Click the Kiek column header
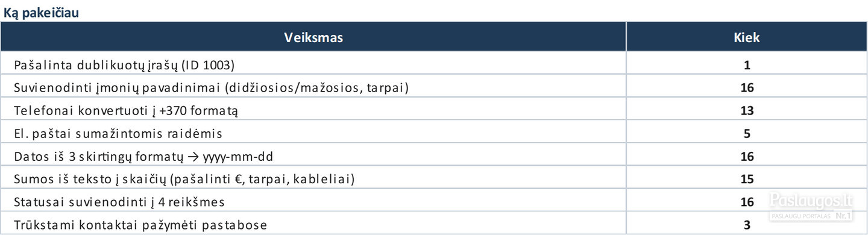Viewport: 868px width, 235px height. (746, 37)
